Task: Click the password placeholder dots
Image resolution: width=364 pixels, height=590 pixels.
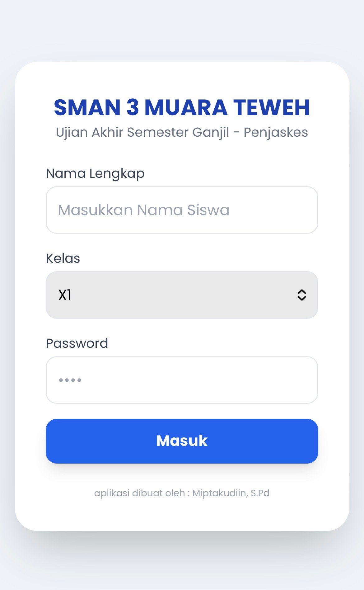Action: point(70,380)
